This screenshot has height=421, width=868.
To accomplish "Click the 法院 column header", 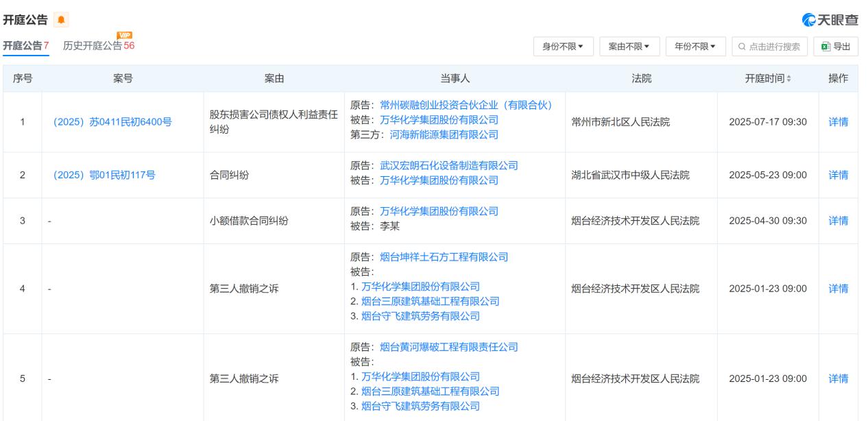I will (642, 79).
